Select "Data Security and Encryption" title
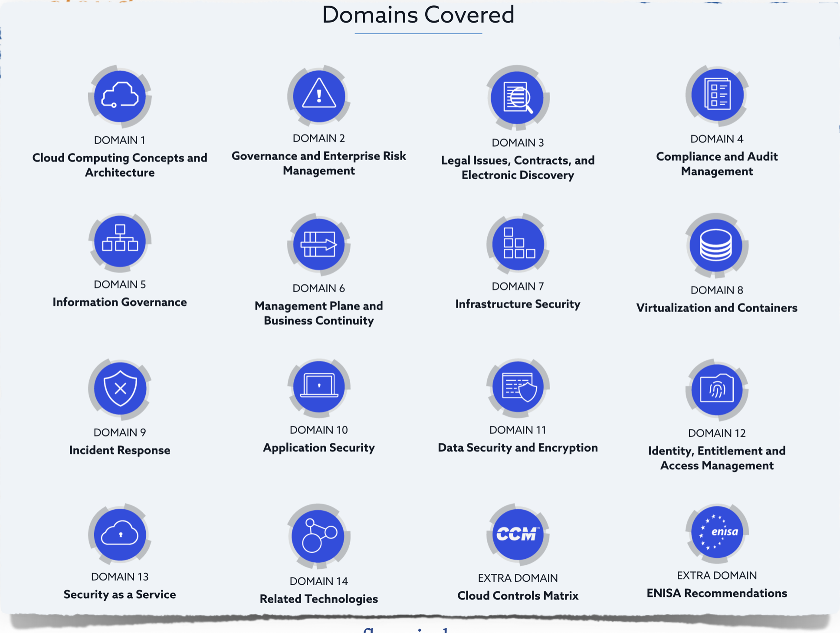 click(x=518, y=447)
